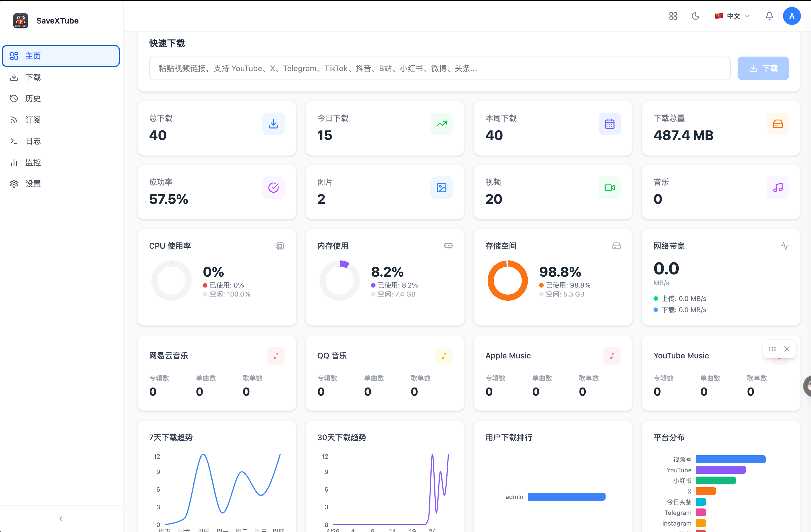Click the 487.4 MB total value
The height and width of the screenshot is (532, 811).
click(x=683, y=136)
